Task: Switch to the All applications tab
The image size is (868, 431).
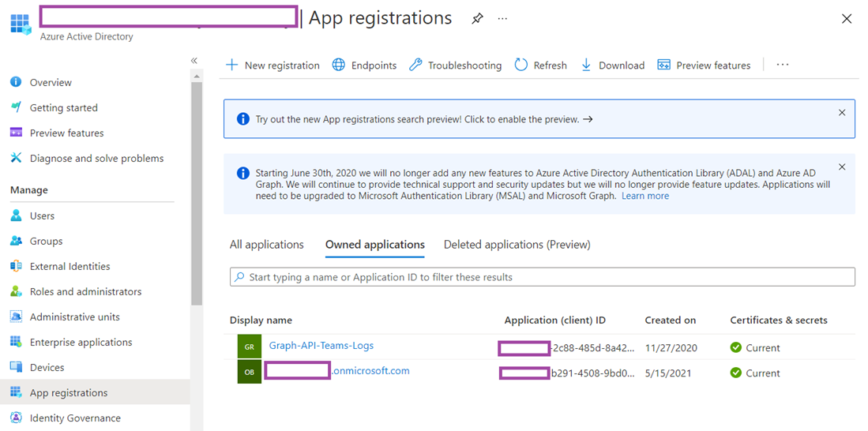Action: 267,245
